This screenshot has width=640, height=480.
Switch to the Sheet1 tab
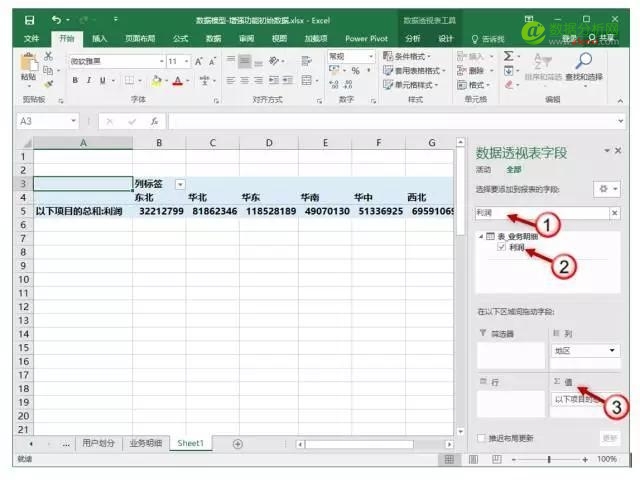pos(190,443)
